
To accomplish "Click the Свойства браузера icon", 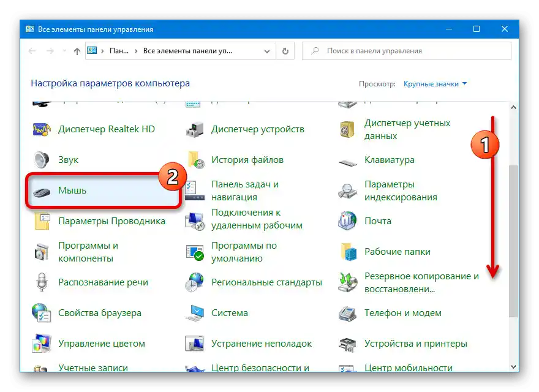I will tap(41, 313).
